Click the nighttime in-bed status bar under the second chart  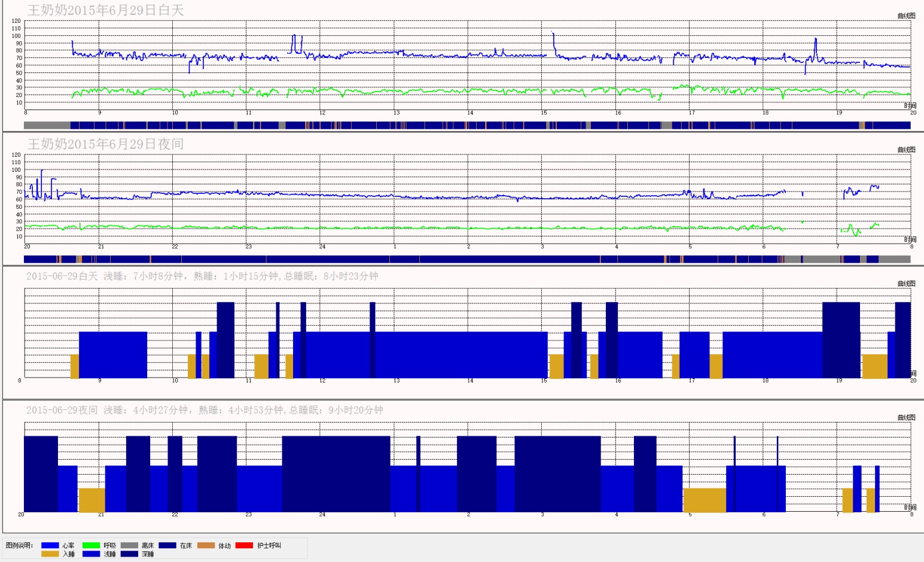[x=467, y=259]
